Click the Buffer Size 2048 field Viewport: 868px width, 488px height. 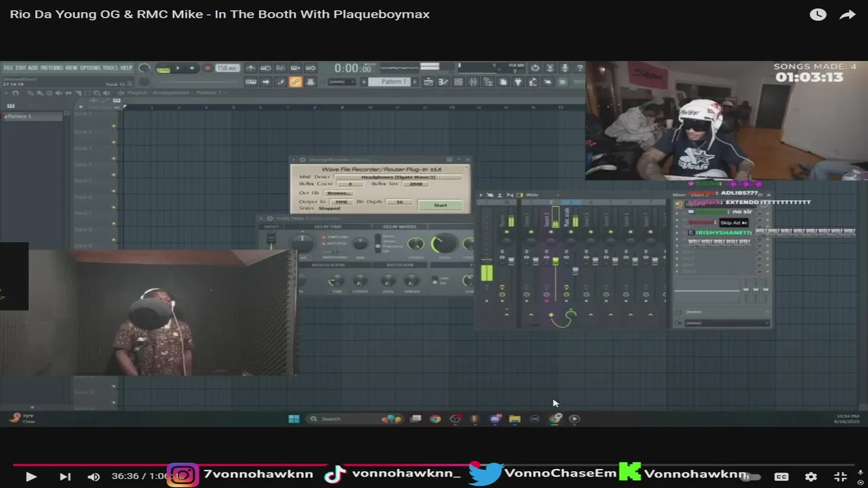click(416, 184)
